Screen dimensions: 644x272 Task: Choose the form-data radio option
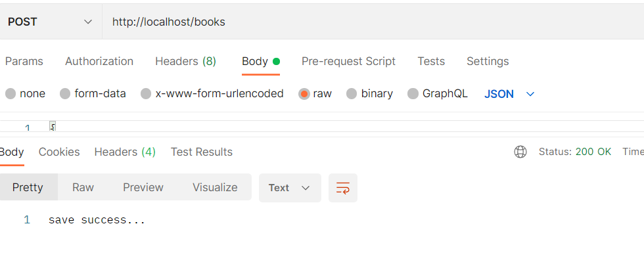click(x=65, y=94)
